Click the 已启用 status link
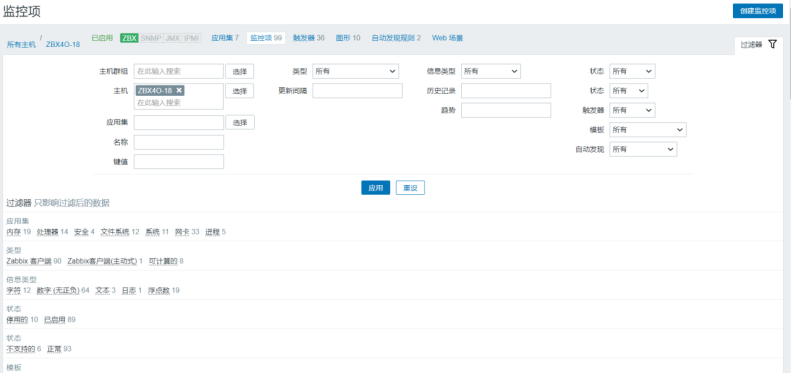The height and width of the screenshot is (373, 791). [102, 38]
